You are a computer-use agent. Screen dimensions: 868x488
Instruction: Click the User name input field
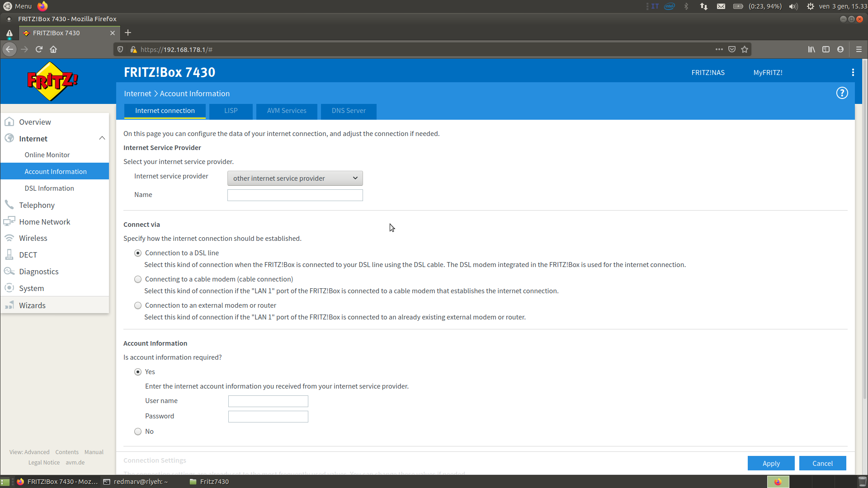(268, 401)
